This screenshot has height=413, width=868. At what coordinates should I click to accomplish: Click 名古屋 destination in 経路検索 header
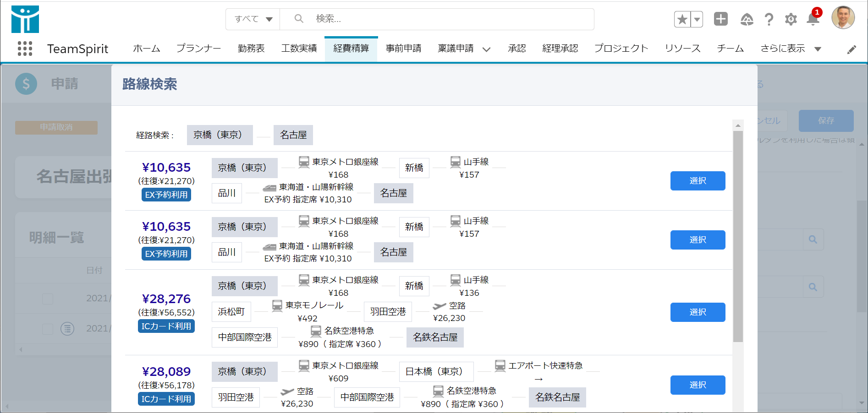point(293,135)
